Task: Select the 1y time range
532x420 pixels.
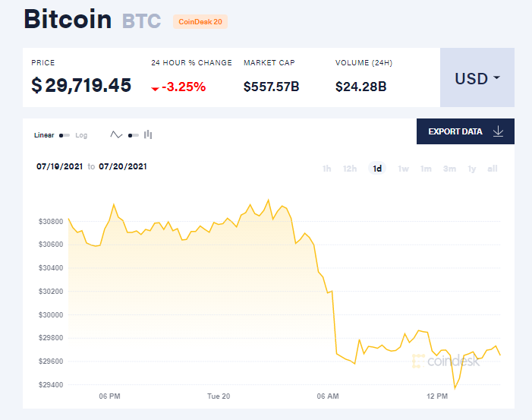Action: [472, 169]
